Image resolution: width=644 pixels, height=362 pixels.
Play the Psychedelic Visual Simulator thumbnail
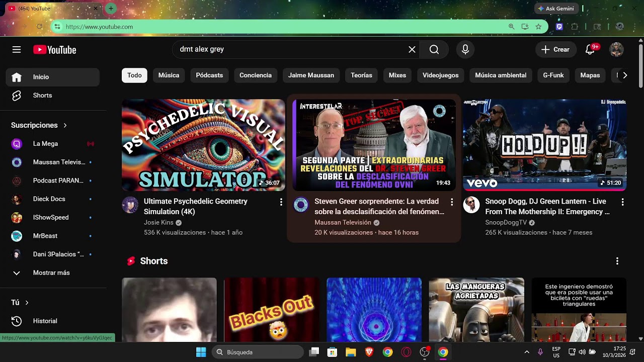pyautogui.click(x=203, y=145)
